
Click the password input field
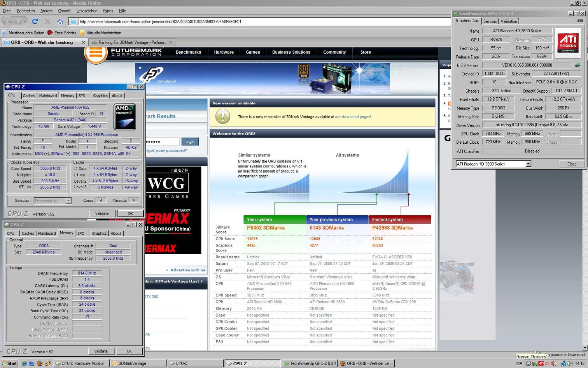pyautogui.click(x=162, y=142)
